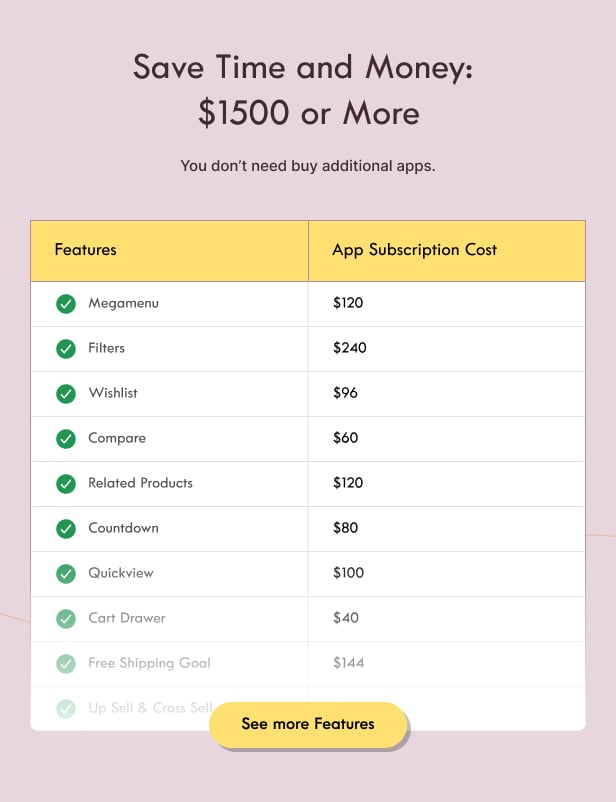Click the Megamenu feature label

[123, 303]
